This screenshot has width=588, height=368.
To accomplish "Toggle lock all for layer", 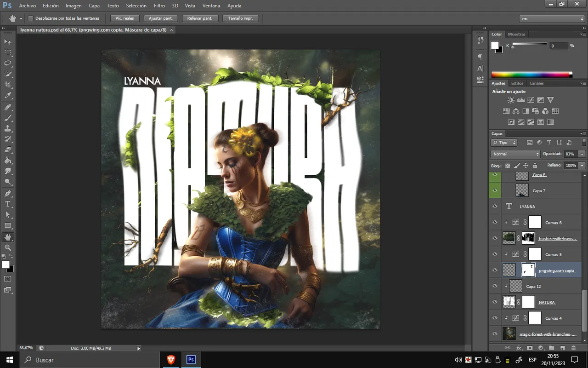I will pos(535,166).
